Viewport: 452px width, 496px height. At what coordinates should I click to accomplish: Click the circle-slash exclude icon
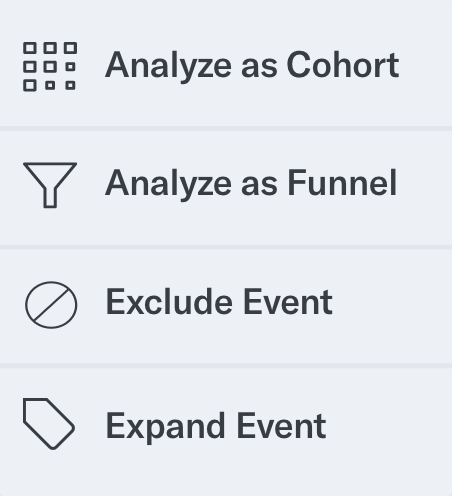[51, 305]
